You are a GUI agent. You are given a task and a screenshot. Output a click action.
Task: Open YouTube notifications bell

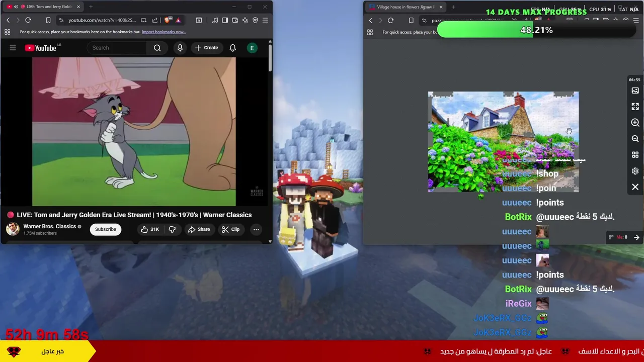pyautogui.click(x=232, y=48)
